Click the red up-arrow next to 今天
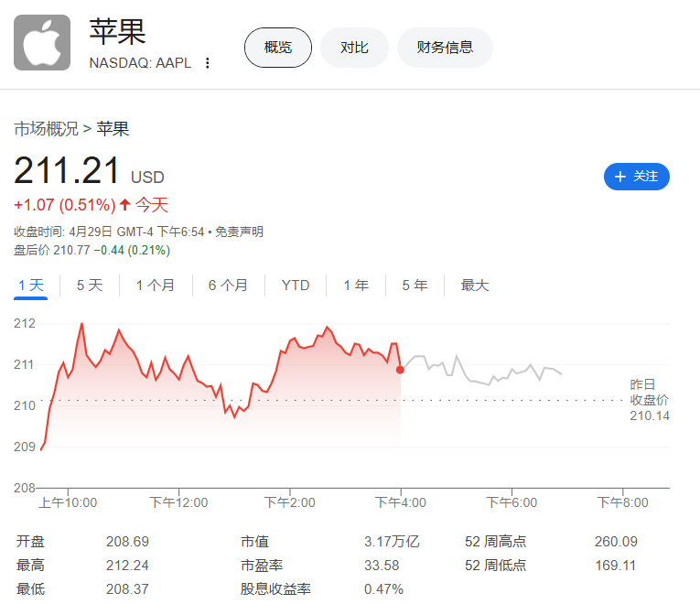The image size is (700, 604). tap(125, 205)
